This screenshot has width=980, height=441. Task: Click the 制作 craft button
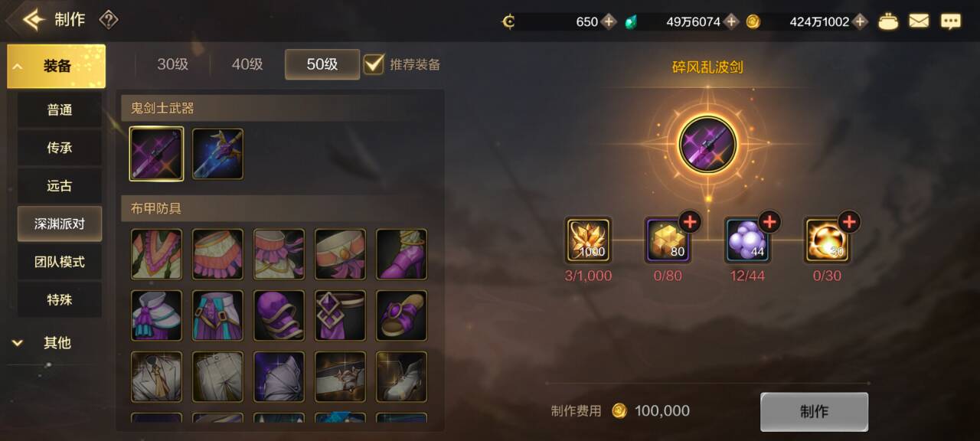(x=814, y=412)
